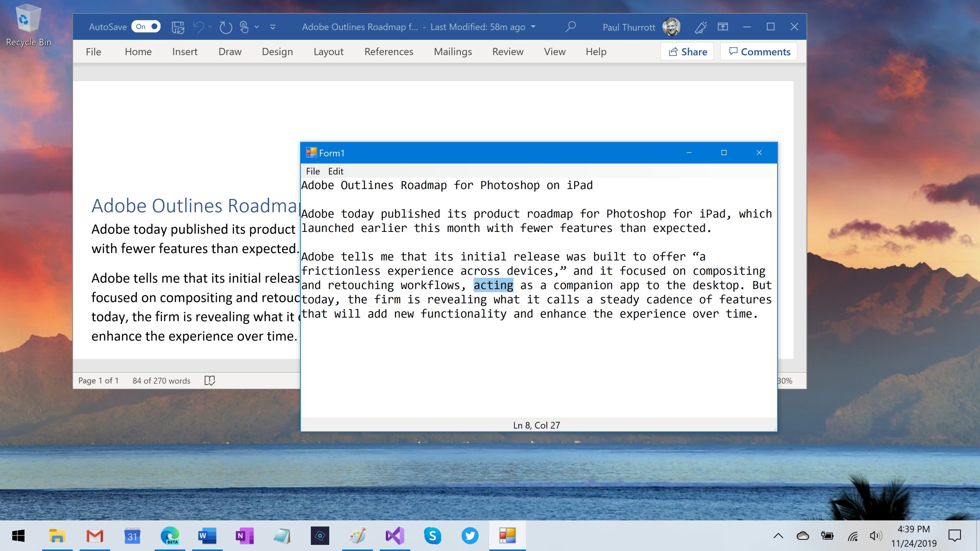Click the Coming Soon megaphone icon

(x=701, y=27)
